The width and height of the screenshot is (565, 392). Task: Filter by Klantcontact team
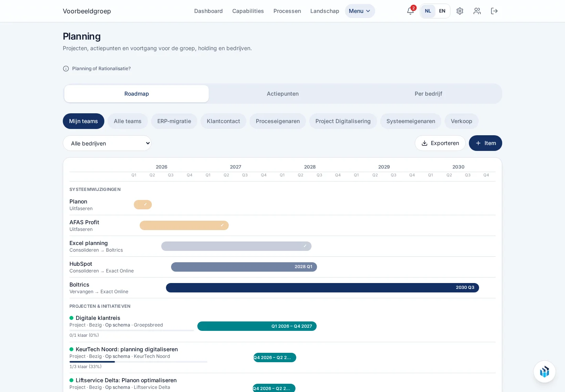223,121
